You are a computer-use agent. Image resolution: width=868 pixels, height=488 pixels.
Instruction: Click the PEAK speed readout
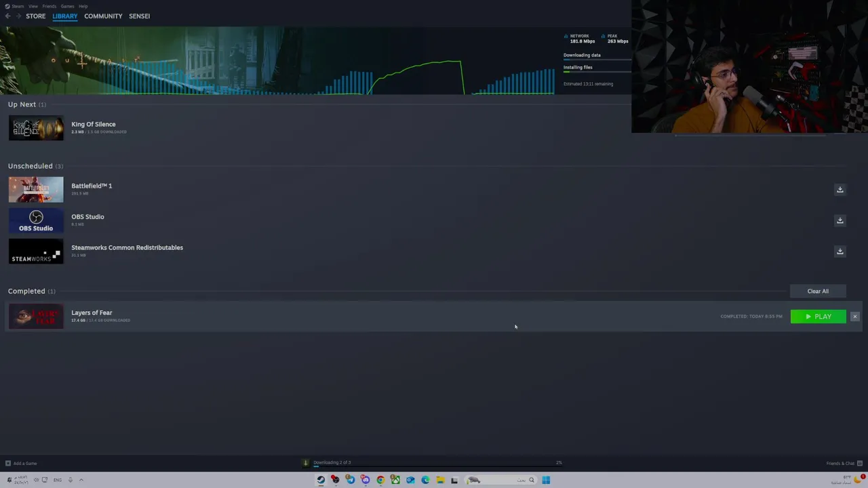click(615, 39)
